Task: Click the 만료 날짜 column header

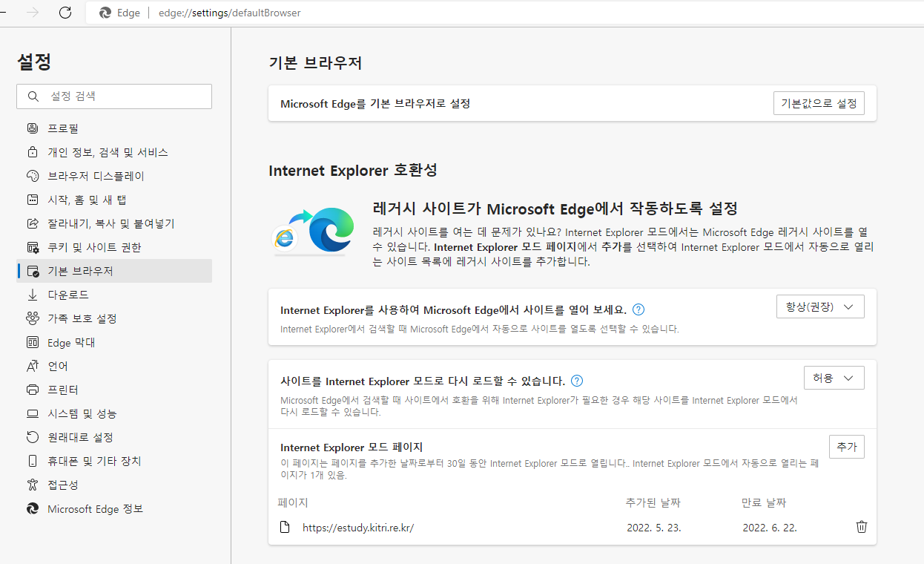Action: tap(764, 502)
